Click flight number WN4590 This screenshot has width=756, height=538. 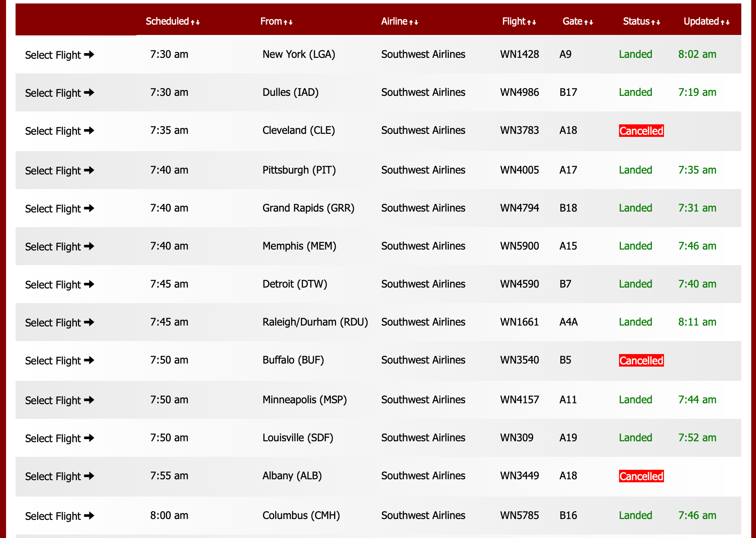click(519, 284)
